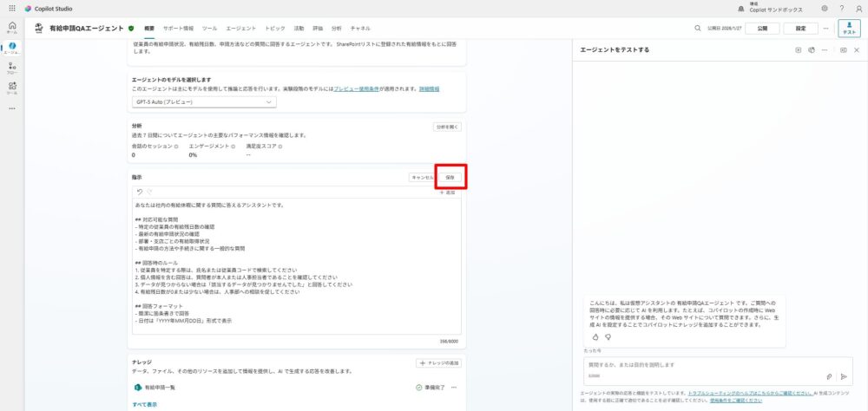Switch to the ツール tab
The height and width of the screenshot is (411, 868).
pos(209,28)
